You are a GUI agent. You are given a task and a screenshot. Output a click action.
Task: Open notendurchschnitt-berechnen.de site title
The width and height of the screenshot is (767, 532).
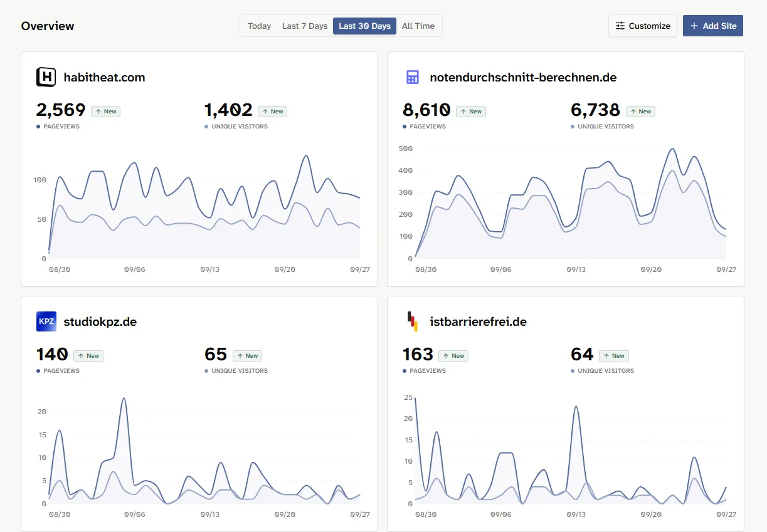coord(523,77)
